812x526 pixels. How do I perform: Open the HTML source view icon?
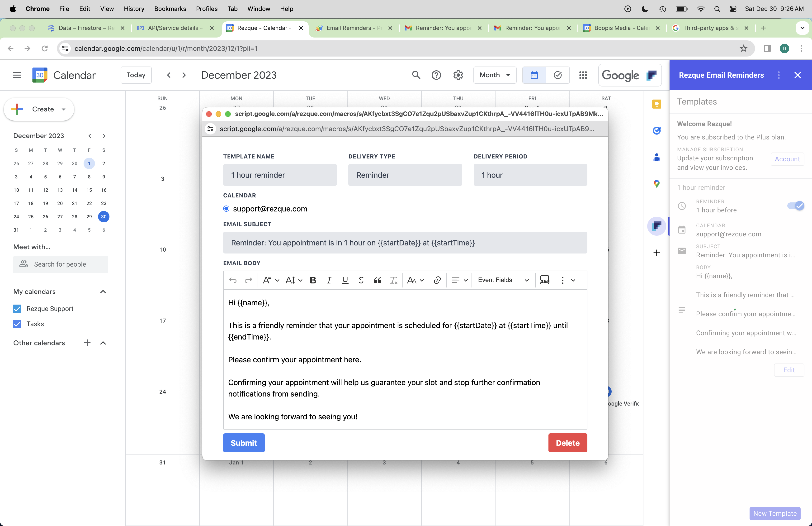click(x=544, y=280)
